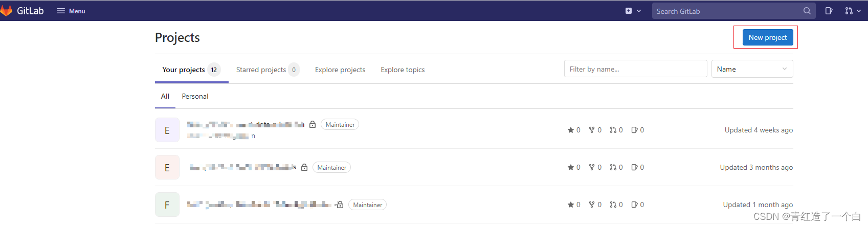Open merge requests of the F project
The image size is (868, 226).
[x=616, y=205]
